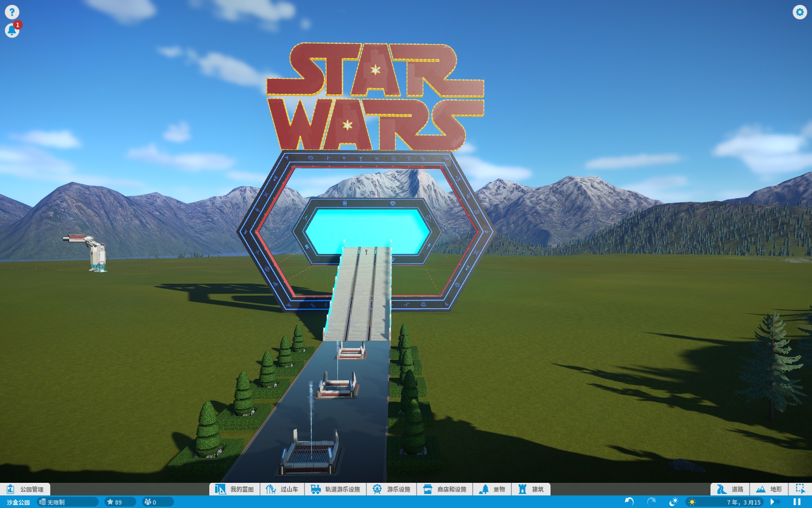Open the 我的蓝图 blueprints menu
This screenshot has width=812, height=508.
click(235, 489)
